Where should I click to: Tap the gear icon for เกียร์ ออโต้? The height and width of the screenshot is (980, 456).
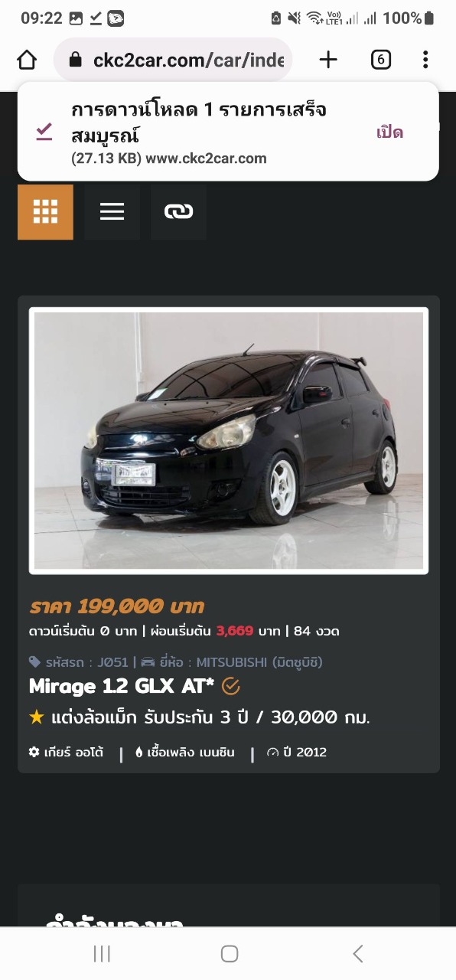[x=34, y=752]
